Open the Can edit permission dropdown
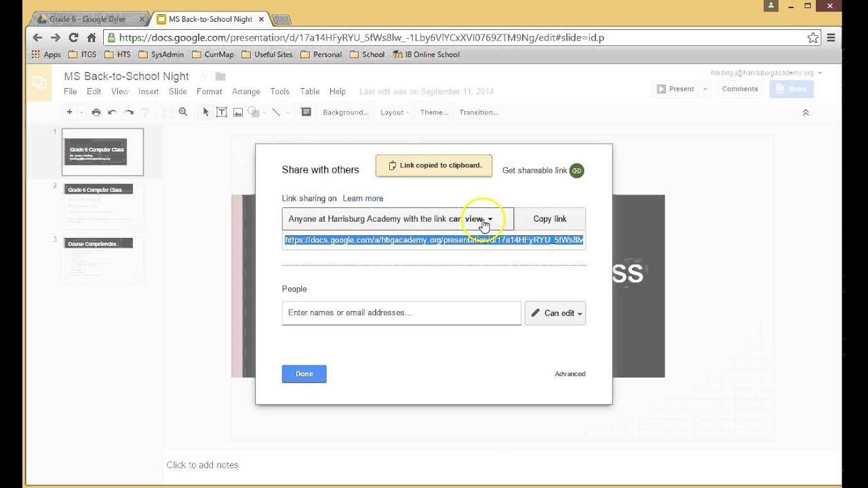The width and height of the screenshot is (868, 488). click(x=555, y=313)
